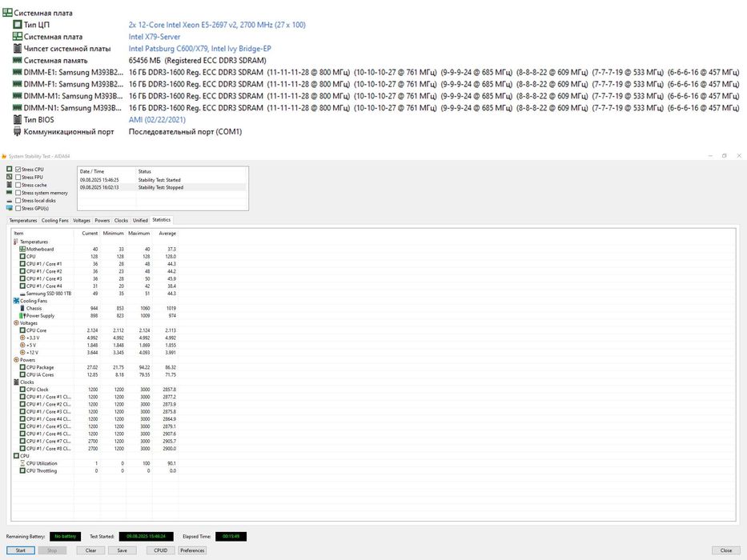
Task: Open the Clocks tab
Action: pyautogui.click(x=121, y=221)
